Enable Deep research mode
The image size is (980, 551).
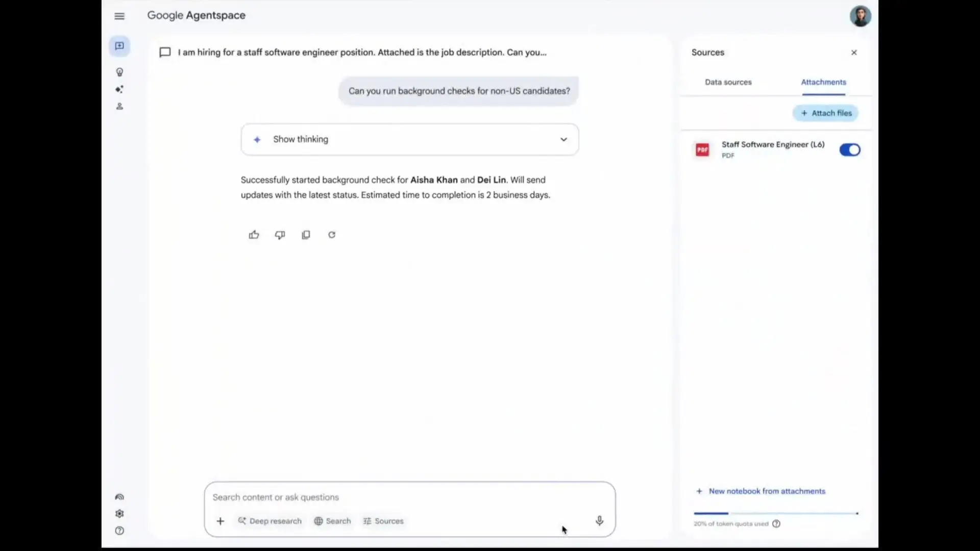[270, 521]
